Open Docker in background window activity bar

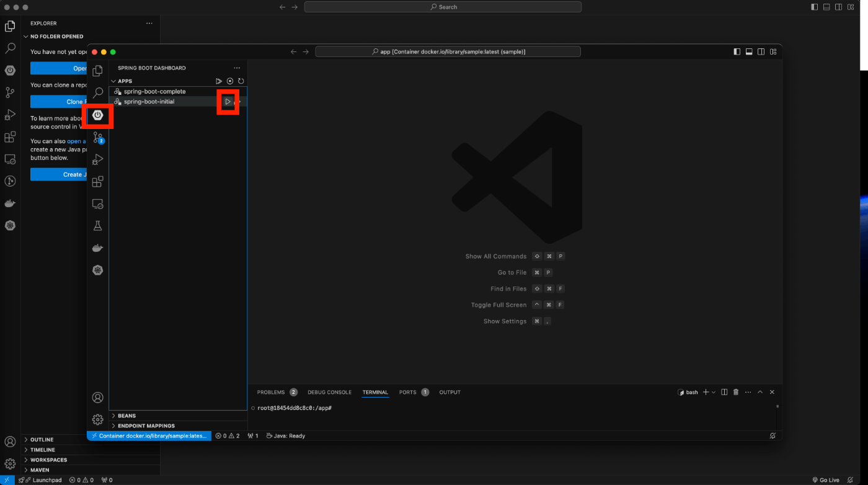point(10,203)
